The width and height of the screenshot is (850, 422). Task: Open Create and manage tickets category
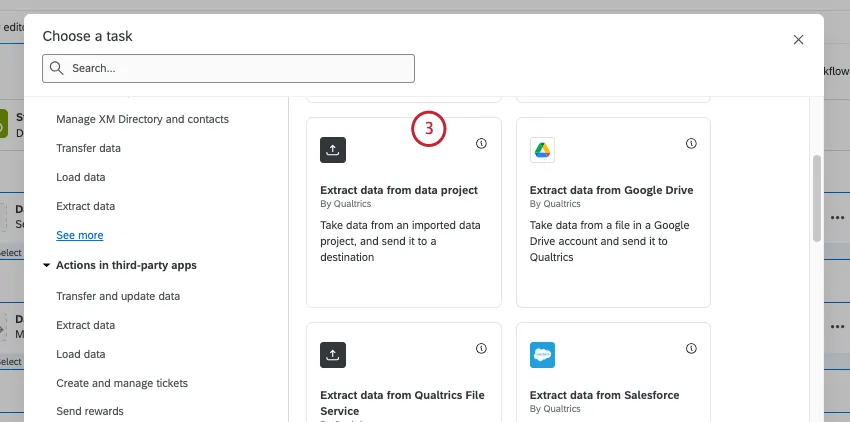coord(122,383)
